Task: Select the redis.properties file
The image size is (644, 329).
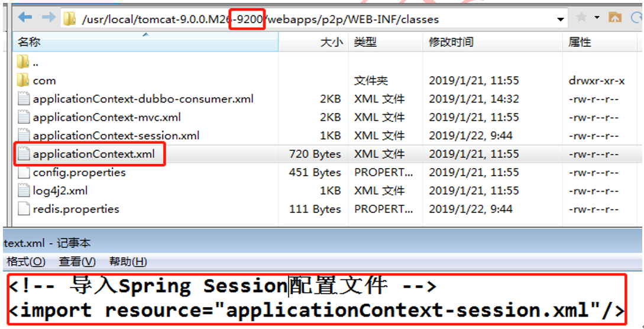Action: [x=76, y=209]
